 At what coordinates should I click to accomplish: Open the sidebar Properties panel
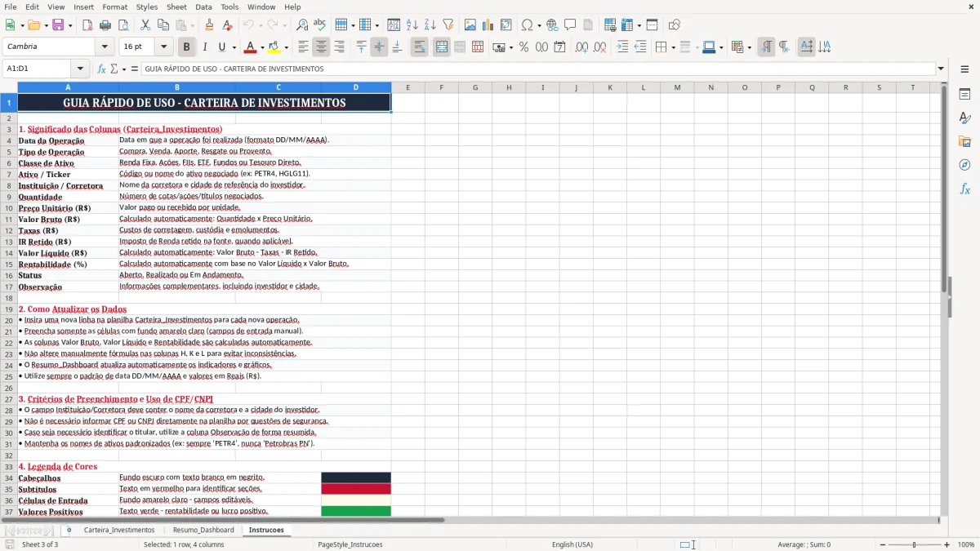tap(964, 94)
